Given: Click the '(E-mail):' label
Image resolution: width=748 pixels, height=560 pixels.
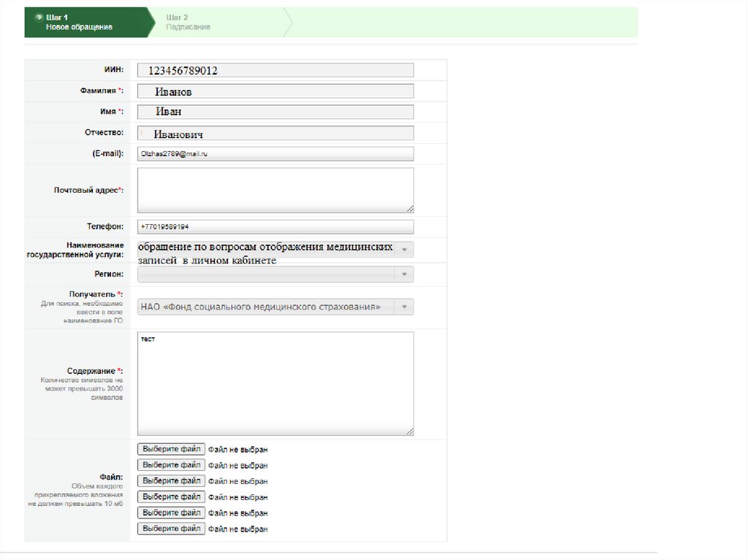Looking at the screenshot, I should [108, 153].
